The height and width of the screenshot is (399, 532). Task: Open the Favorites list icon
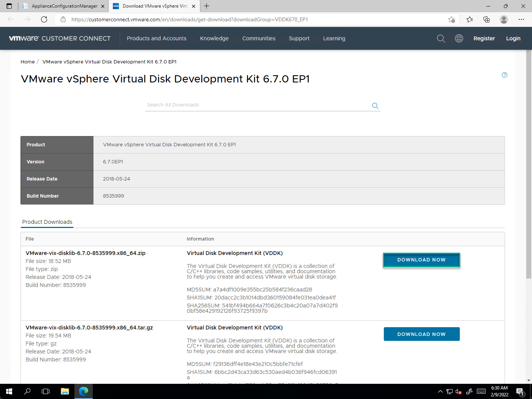pyautogui.click(x=470, y=19)
